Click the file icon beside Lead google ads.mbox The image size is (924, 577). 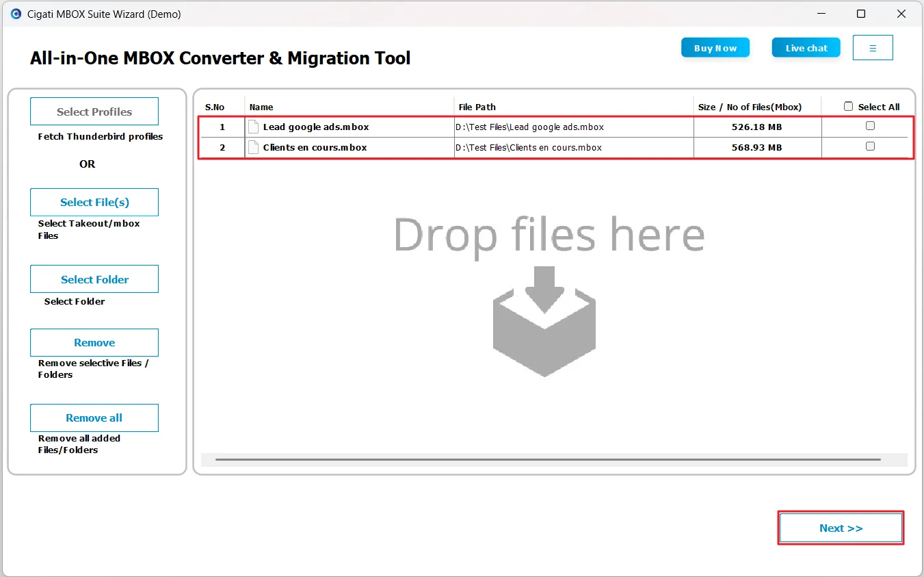point(254,127)
